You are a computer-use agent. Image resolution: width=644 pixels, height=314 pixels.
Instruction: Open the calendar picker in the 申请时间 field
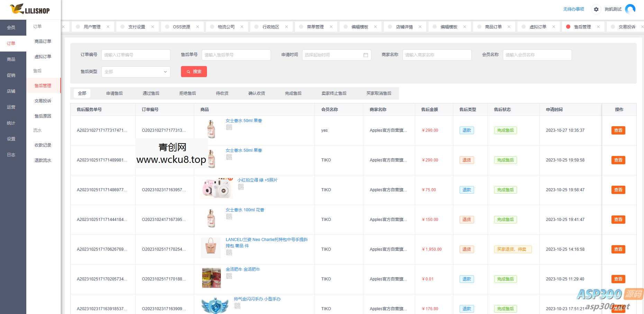click(x=366, y=55)
